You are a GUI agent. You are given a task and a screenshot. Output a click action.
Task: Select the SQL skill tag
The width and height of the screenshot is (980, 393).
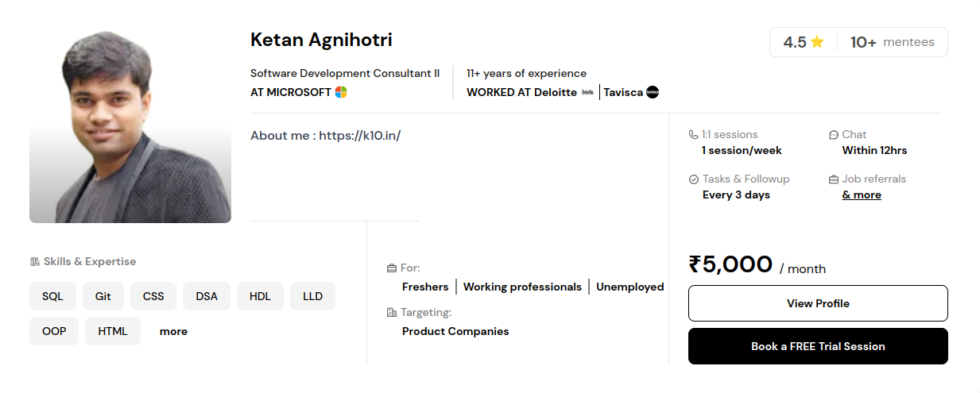pyautogui.click(x=52, y=296)
